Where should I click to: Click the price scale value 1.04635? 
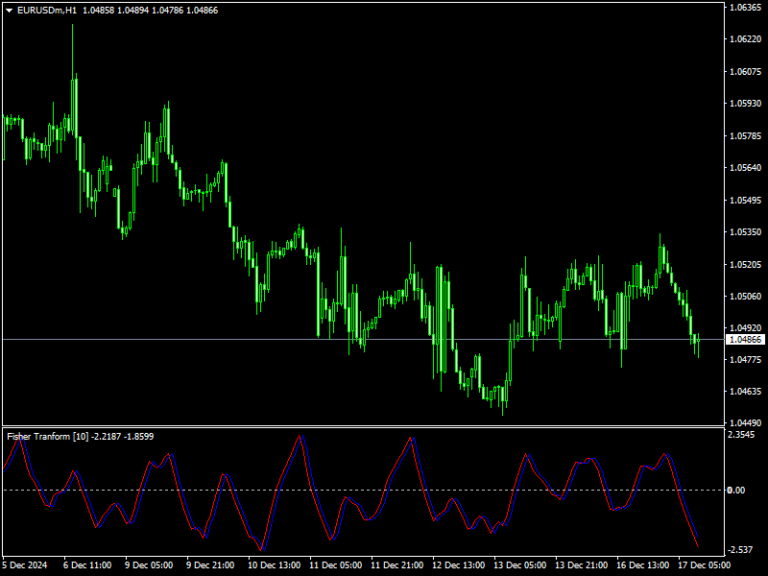click(745, 391)
